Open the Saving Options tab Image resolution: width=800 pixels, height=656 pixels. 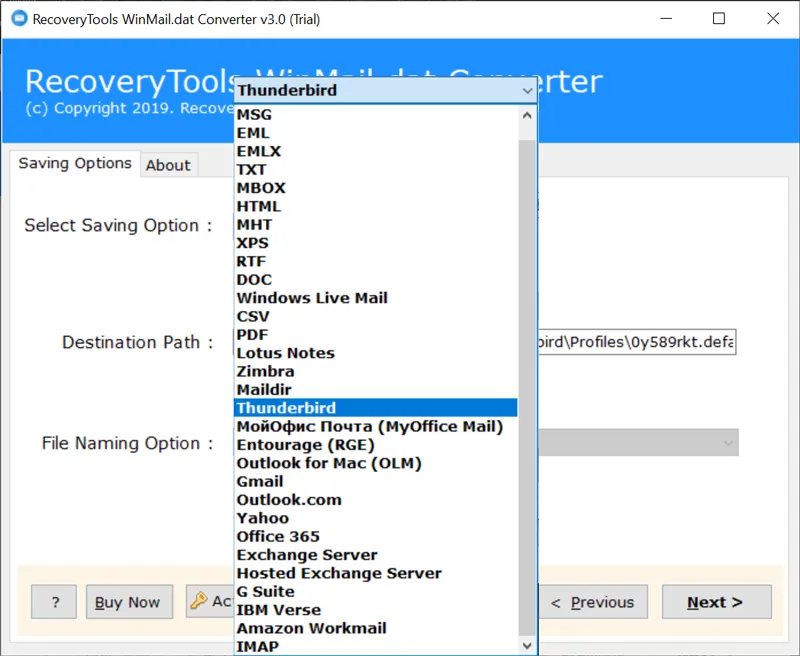(x=75, y=163)
